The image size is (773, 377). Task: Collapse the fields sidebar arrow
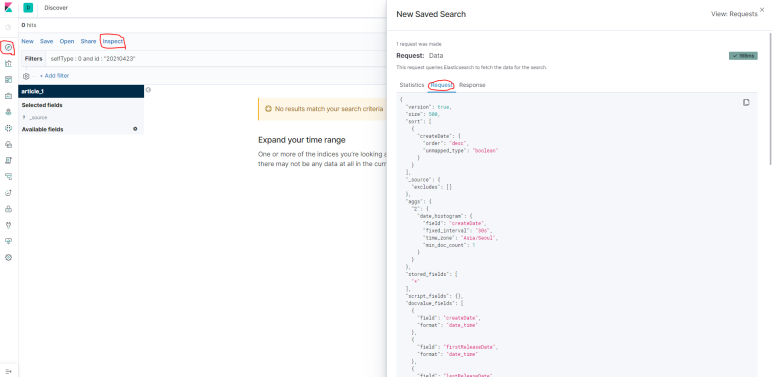click(148, 90)
